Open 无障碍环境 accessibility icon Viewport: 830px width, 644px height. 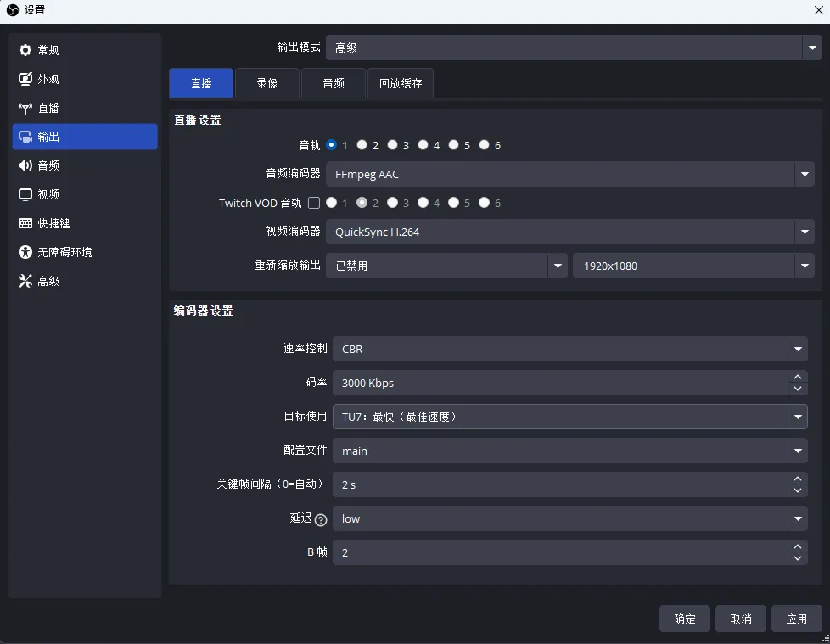[x=25, y=253]
